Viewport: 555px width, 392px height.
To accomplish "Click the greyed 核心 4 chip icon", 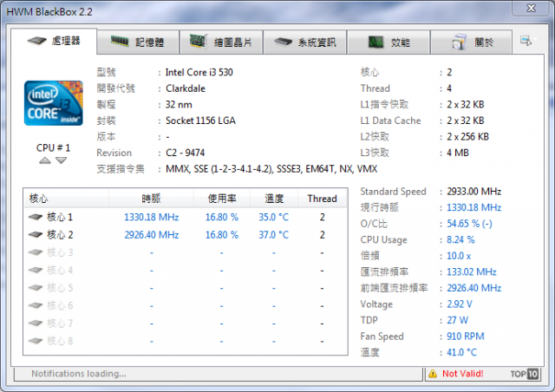I will coord(36,270).
